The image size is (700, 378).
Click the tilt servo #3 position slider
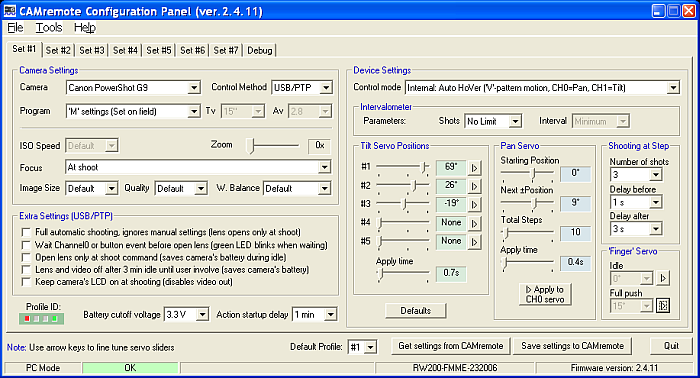tap(403, 204)
